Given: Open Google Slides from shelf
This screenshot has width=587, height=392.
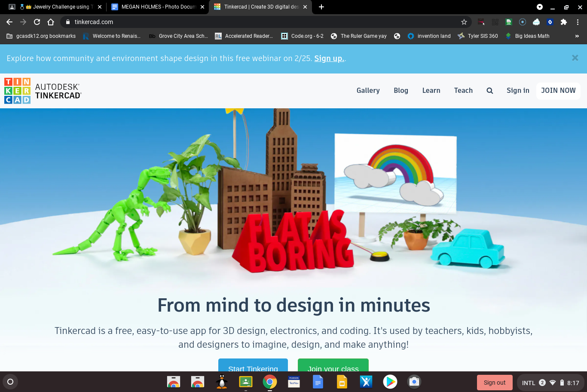Looking at the screenshot, I should tap(342, 382).
